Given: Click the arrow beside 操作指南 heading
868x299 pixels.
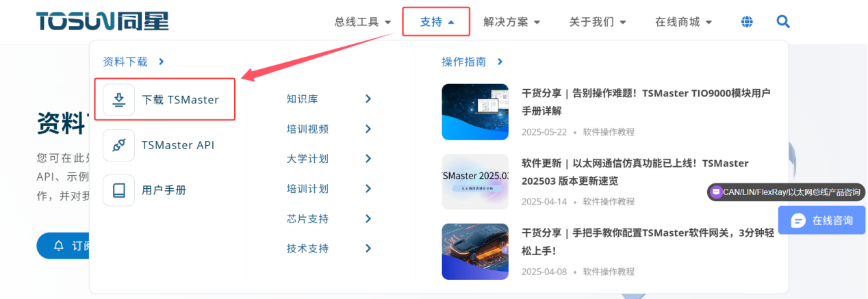Looking at the screenshot, I should pos(500,62).
